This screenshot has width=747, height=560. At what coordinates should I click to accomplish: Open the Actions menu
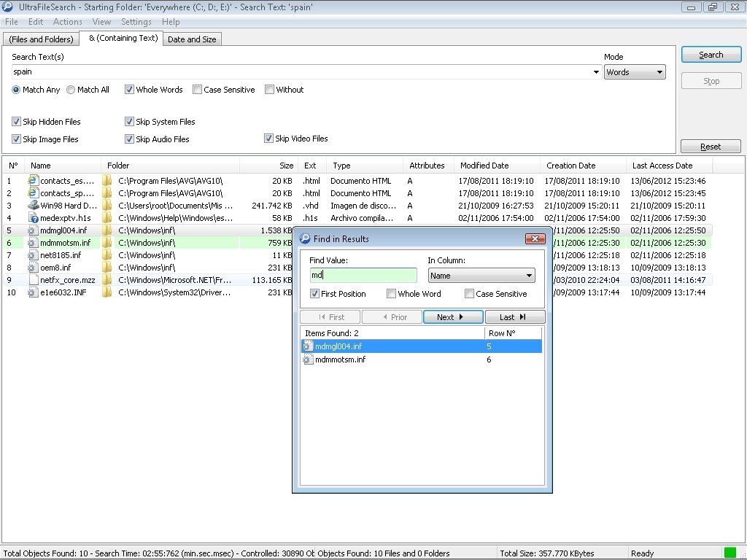68,22
